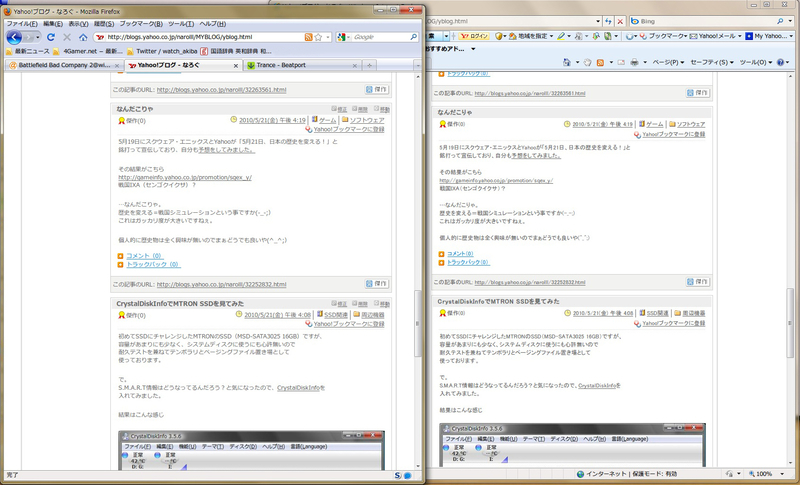Reload the page in Firefox
This screenshot has width=800, height=485.
51,37
